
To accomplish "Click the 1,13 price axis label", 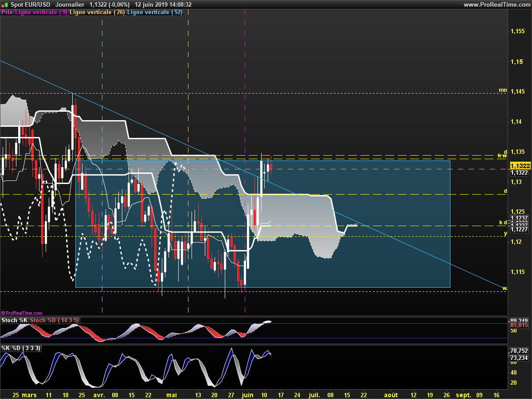I will [x=516, y=182].
